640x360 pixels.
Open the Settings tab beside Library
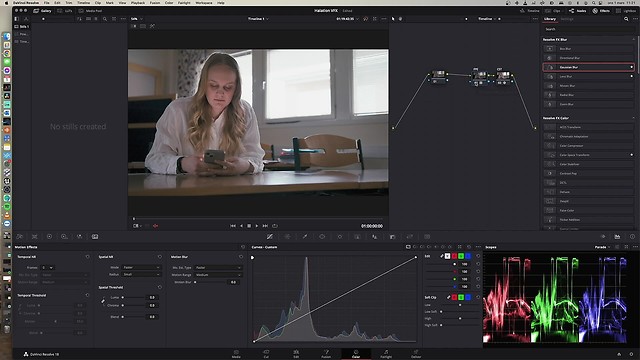click(x=567, y=19)
